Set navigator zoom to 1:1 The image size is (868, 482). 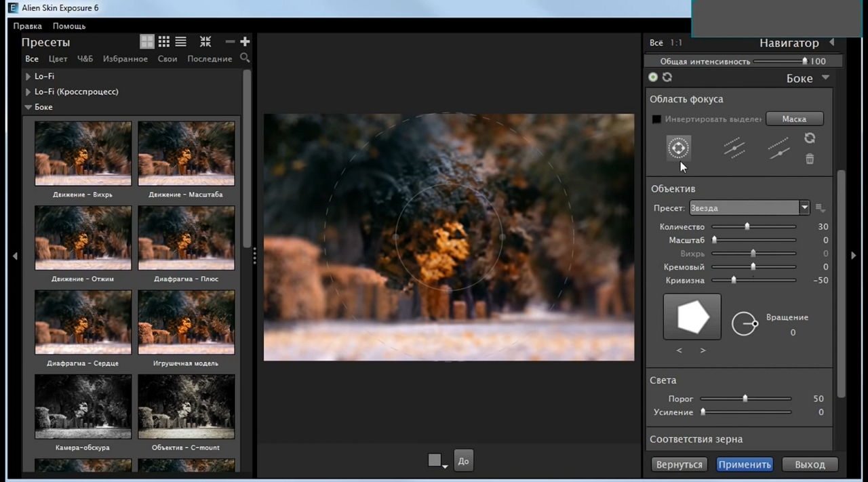676,43
